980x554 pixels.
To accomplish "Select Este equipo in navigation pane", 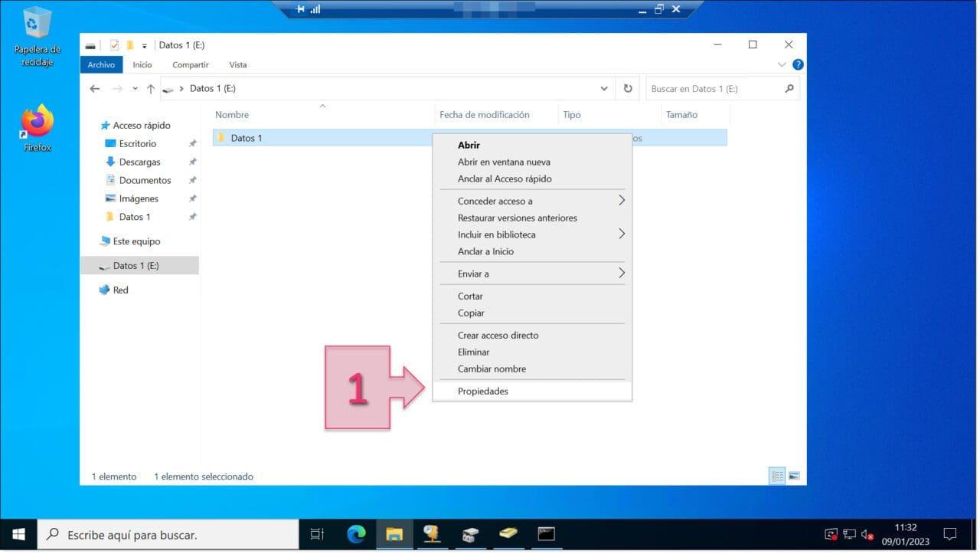I will 136,241.
